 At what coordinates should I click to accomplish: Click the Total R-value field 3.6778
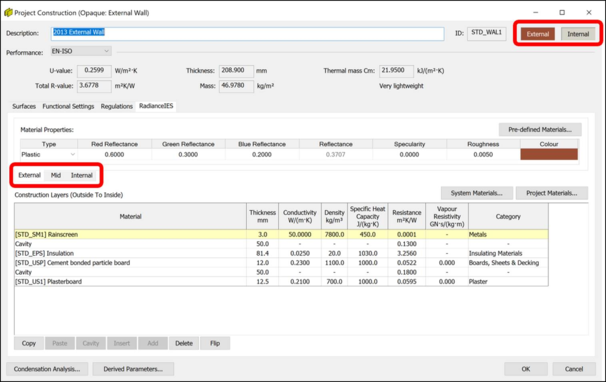tap(94, 86)
